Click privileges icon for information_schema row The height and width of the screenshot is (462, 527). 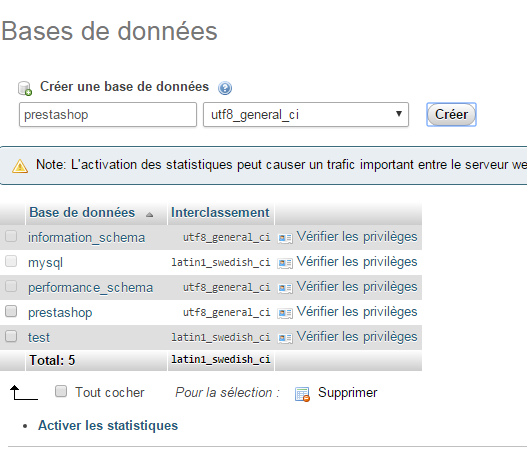285,238
